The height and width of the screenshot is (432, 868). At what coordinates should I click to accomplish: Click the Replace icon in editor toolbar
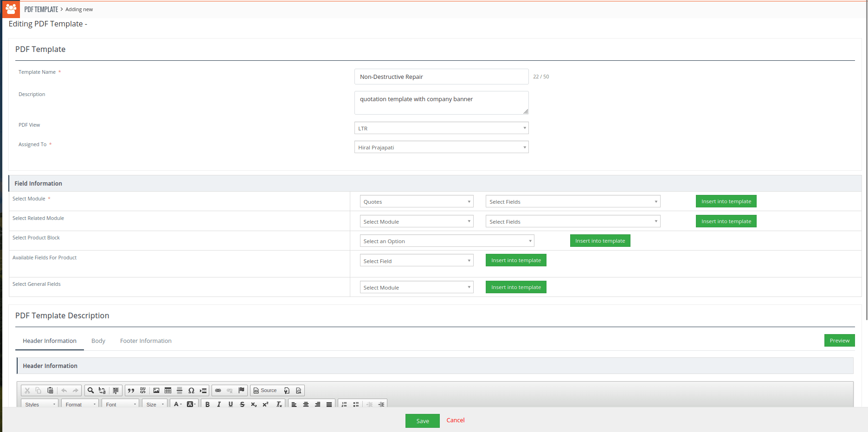pyautogui.click(x=102, y=391)
